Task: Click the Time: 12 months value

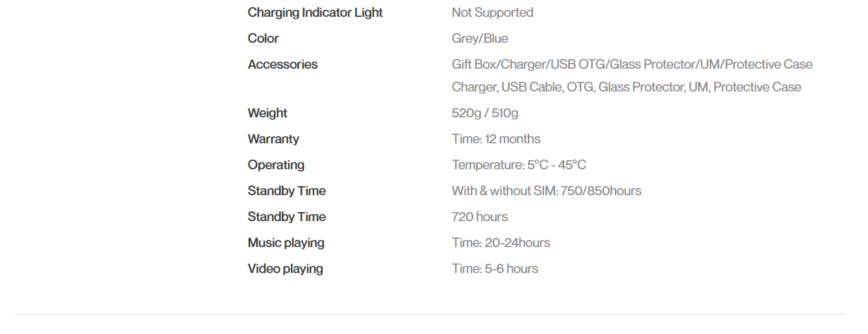Action: (x=496, y=139)
